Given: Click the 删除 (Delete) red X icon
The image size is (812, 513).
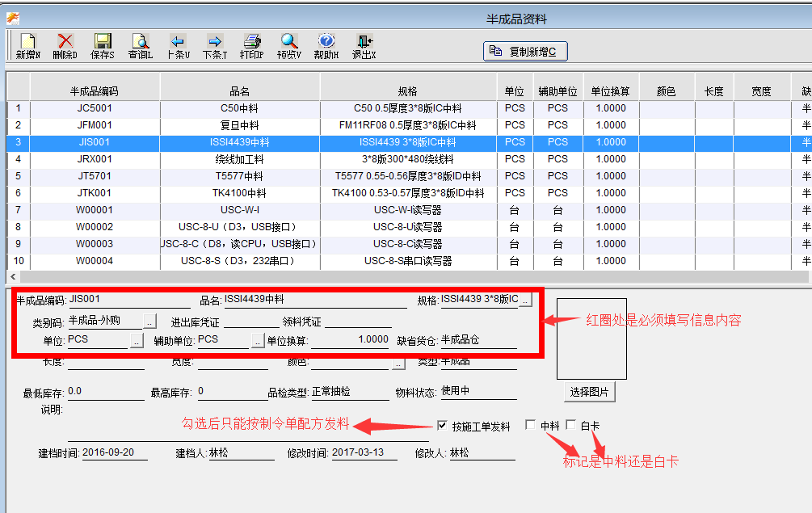Looking at the screenshot, I should pyautogui.click(x=65, y=46).
